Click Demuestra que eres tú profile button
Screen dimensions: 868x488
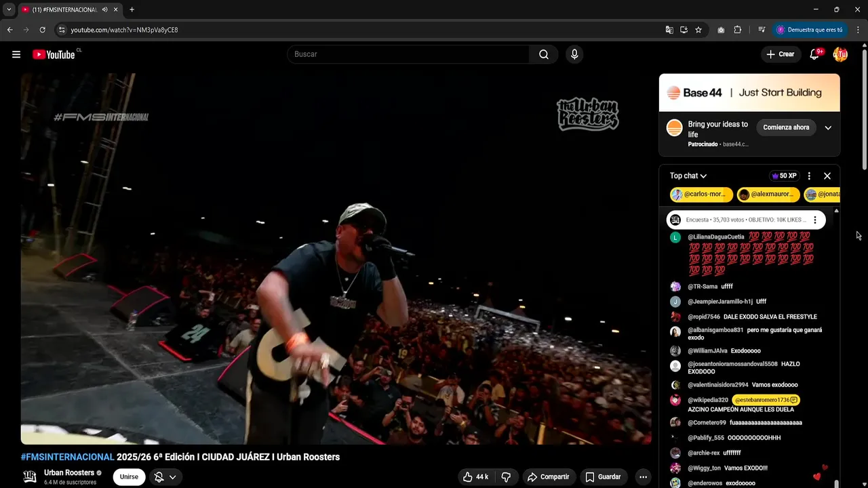point(810,30)
